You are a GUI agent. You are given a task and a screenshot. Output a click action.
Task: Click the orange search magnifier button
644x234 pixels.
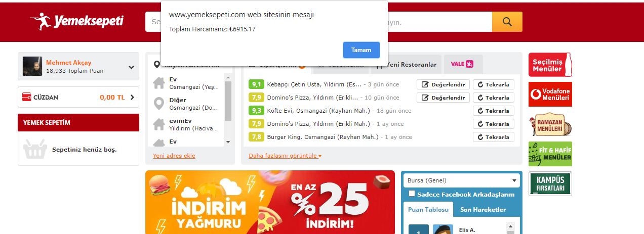point(507,22)
